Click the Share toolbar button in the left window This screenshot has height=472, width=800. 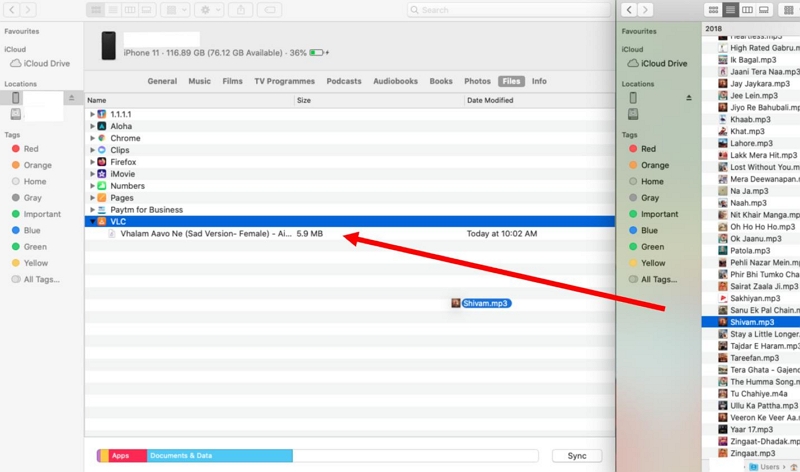[241, 10]
